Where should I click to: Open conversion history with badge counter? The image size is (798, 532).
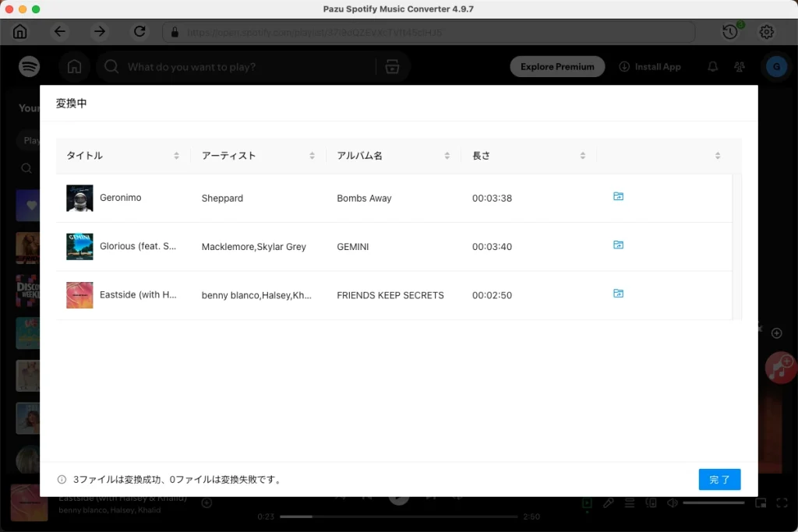(730, 31)
